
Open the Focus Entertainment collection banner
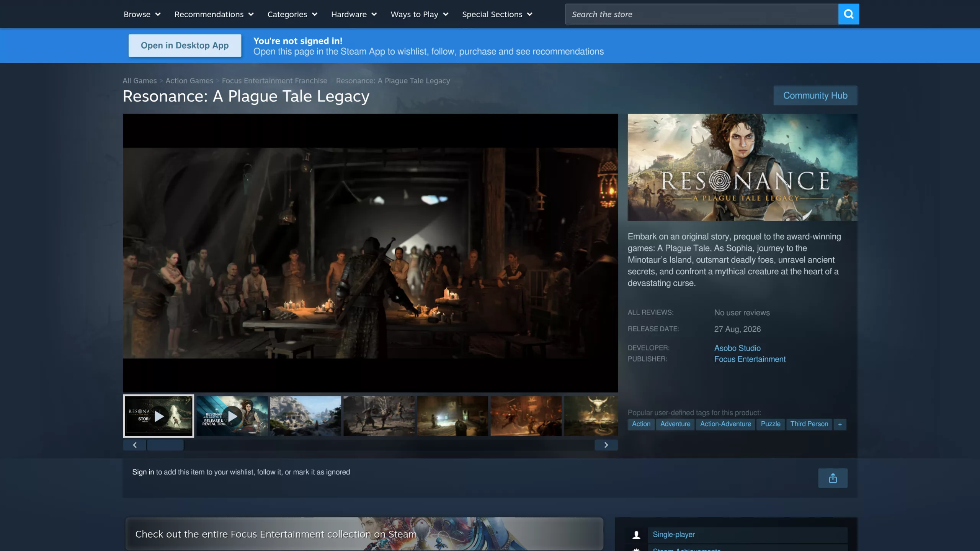click(x=364, y=534)
